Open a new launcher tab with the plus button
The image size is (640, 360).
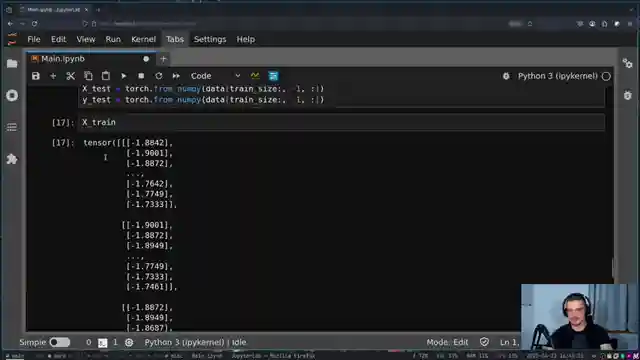pos(163,59)
